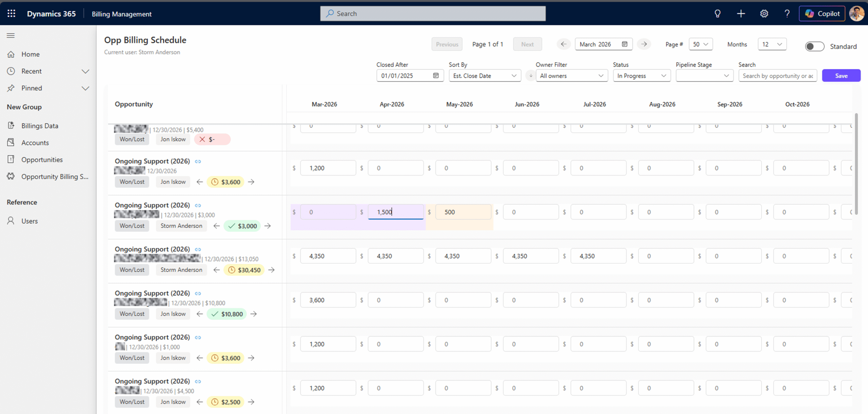This screenshot has height=414, width=868.
Task: Open the Status In Progress dropdown
Action: [x=641, y=76]
